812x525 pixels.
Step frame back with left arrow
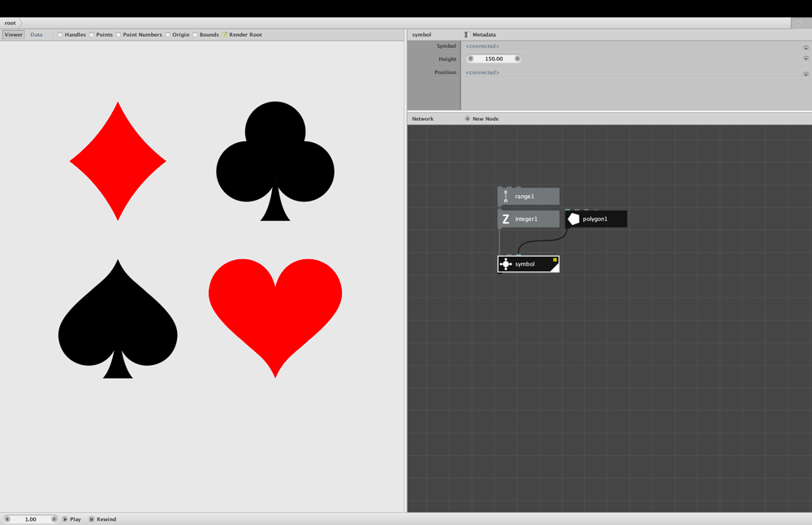pyautogui.click(x=7, y=518)
